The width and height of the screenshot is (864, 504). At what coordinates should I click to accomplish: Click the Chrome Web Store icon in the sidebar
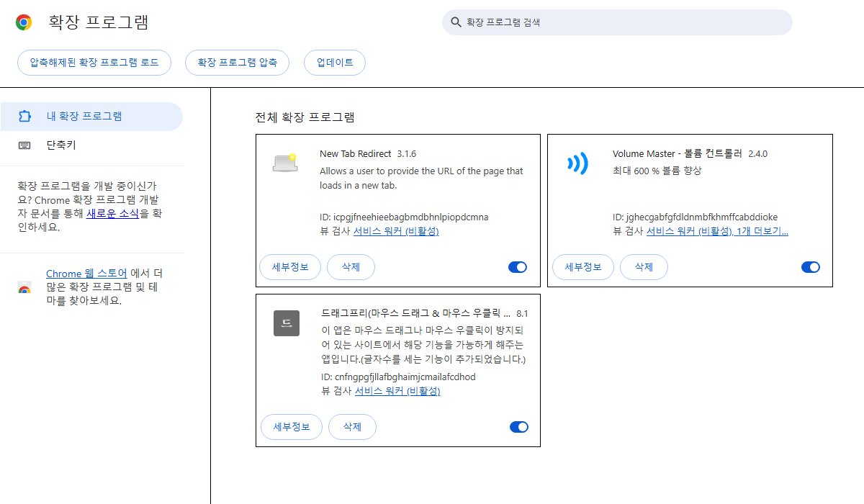[x=24, y=288]
